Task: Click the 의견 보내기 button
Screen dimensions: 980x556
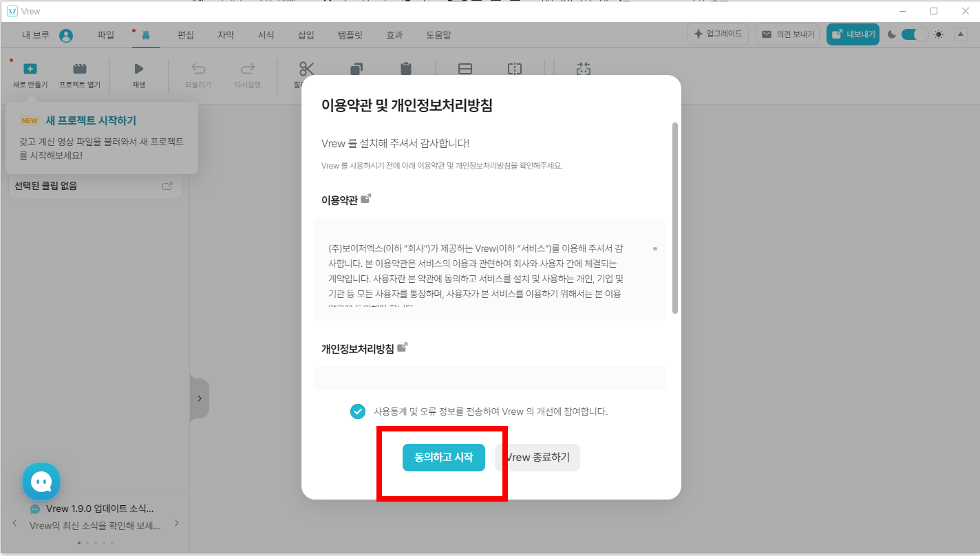Action: tap(787, 34)
